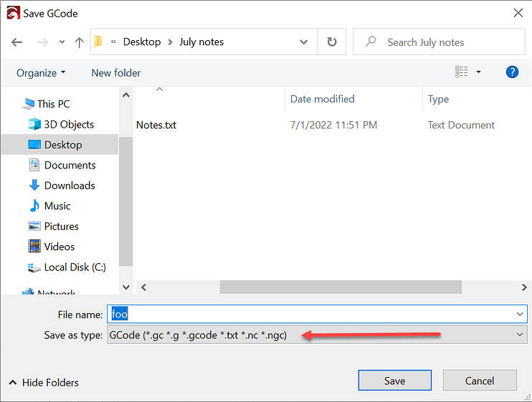Viewport: 532px width, 402px height.
Task: Collapse navigation with Hide Folders
Action: 44,383
